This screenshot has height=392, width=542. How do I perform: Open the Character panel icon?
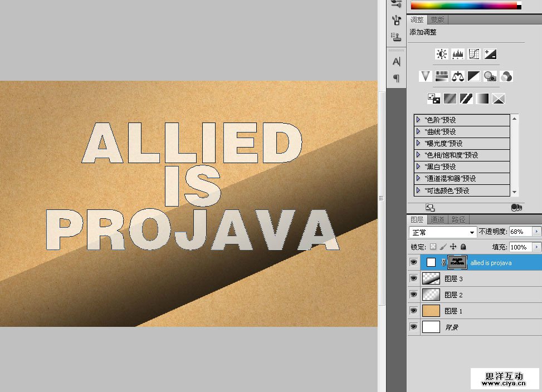click(396, 61)
